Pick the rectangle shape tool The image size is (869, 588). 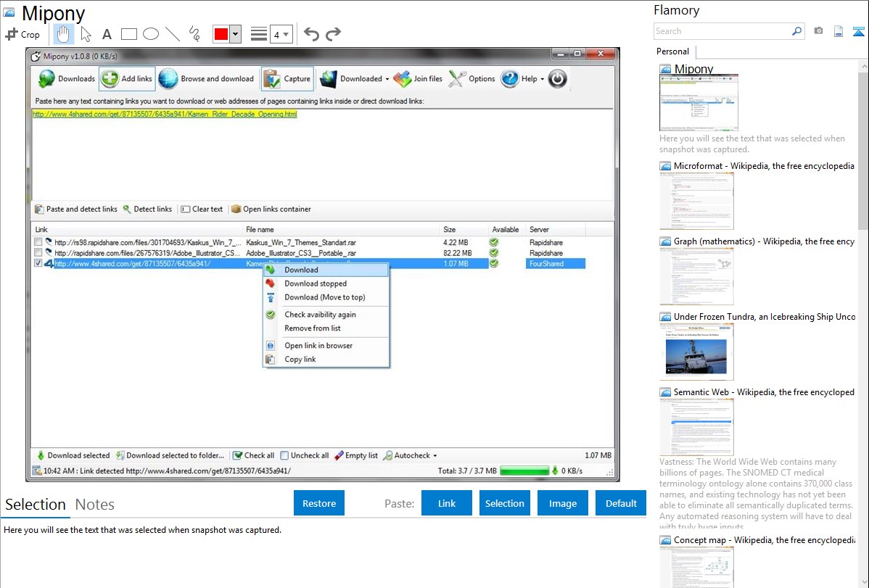tap(128, 34)
